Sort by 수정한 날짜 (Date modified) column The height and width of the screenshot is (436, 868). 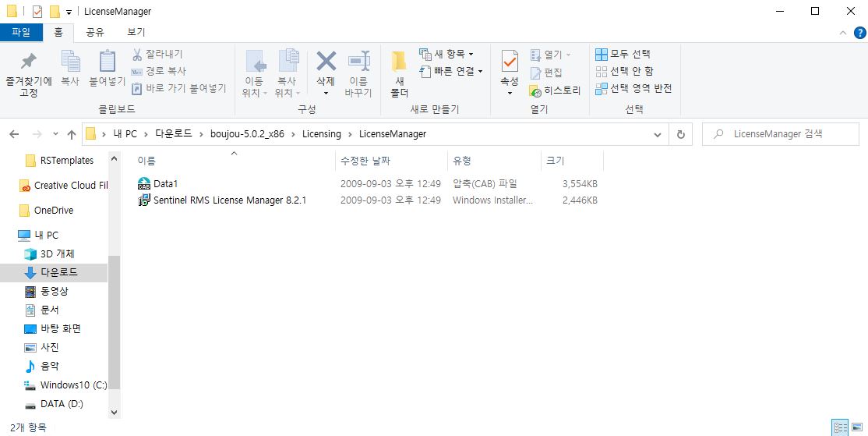click(x=365, y=161)
